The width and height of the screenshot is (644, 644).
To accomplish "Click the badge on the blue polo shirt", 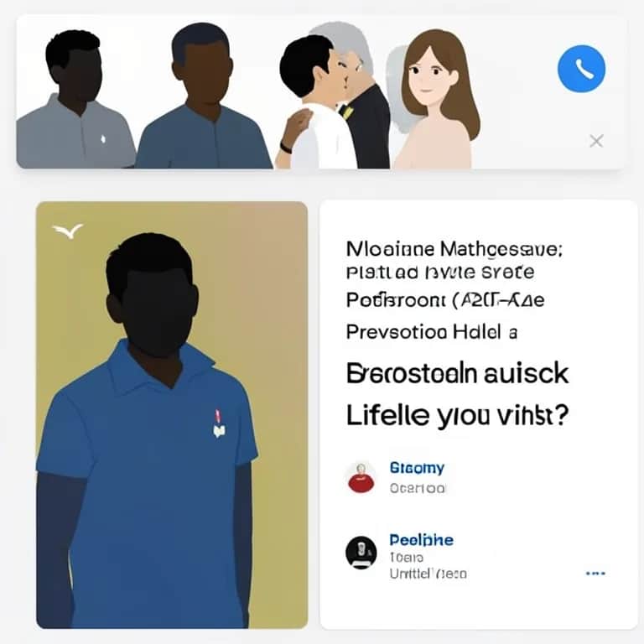I will tap(219, 423).
